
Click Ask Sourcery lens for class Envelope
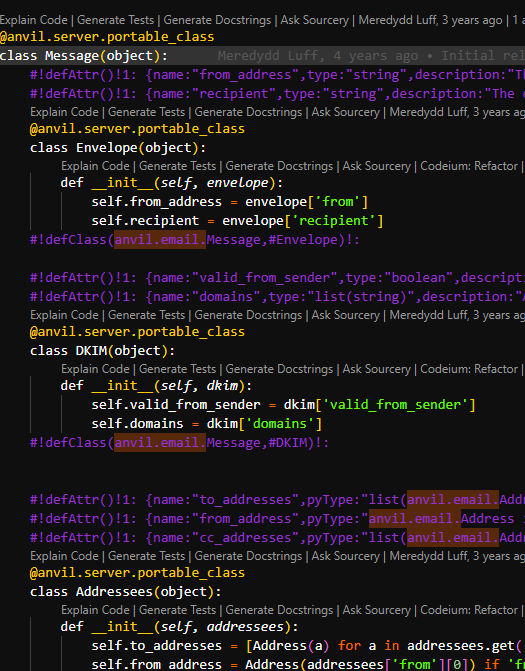coord(345,112)
